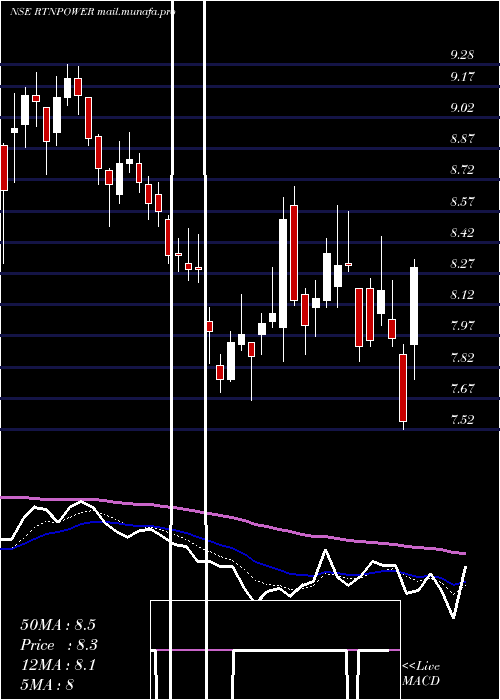Click the 8.42 price axis label

(x=462, y=232)
